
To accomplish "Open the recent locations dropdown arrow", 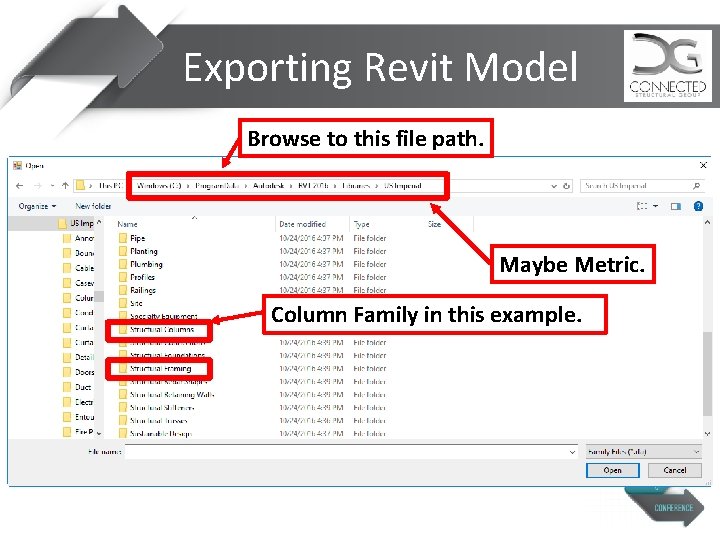I will 52,186.
